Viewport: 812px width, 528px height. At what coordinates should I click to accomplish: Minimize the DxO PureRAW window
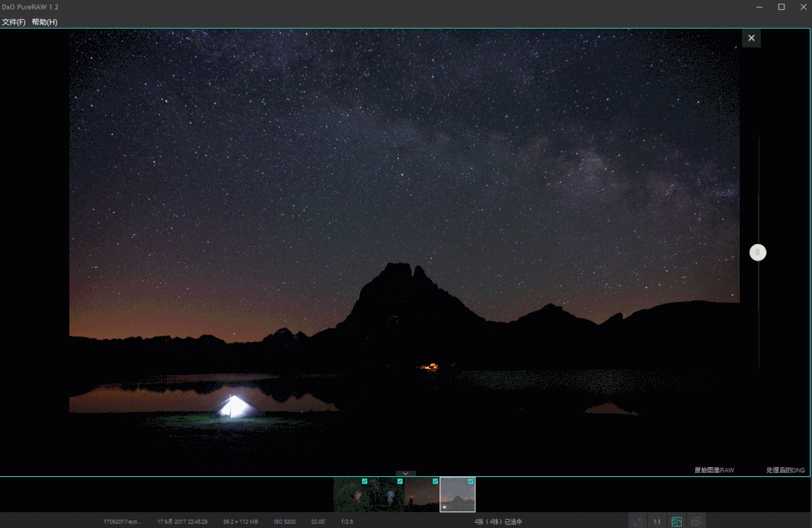pos(759,7)
